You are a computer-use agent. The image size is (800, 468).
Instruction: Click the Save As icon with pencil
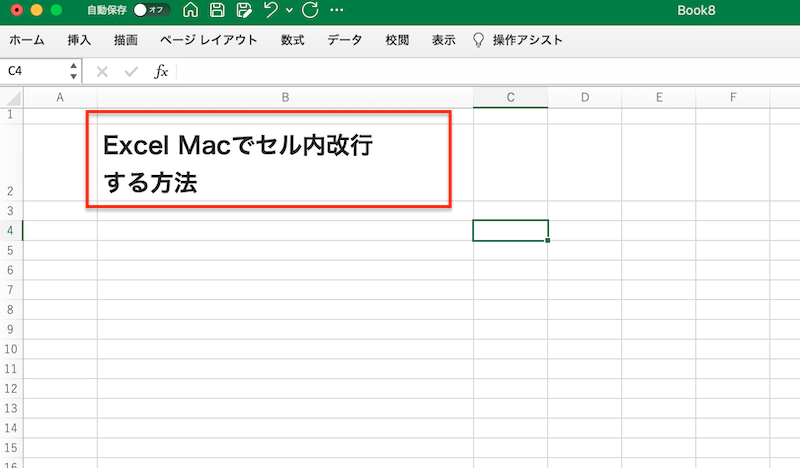(244, 10)
